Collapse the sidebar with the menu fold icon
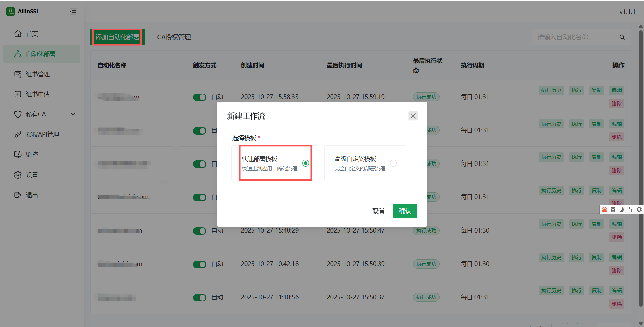 (x=73, y=12)
